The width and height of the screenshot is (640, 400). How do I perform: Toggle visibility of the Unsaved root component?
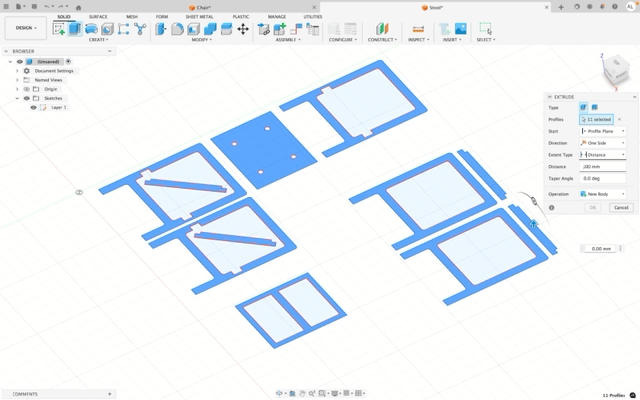coord(19,62)
